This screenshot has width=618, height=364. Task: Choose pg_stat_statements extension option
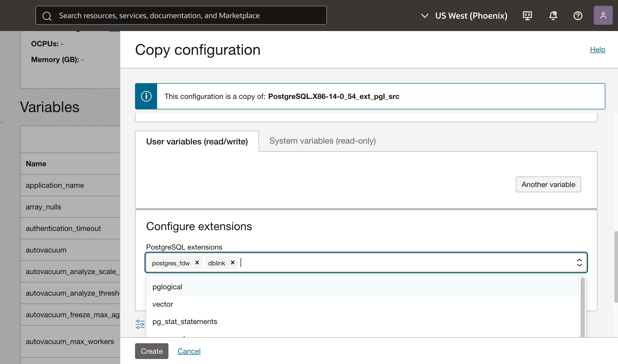(x=185, y=321)
